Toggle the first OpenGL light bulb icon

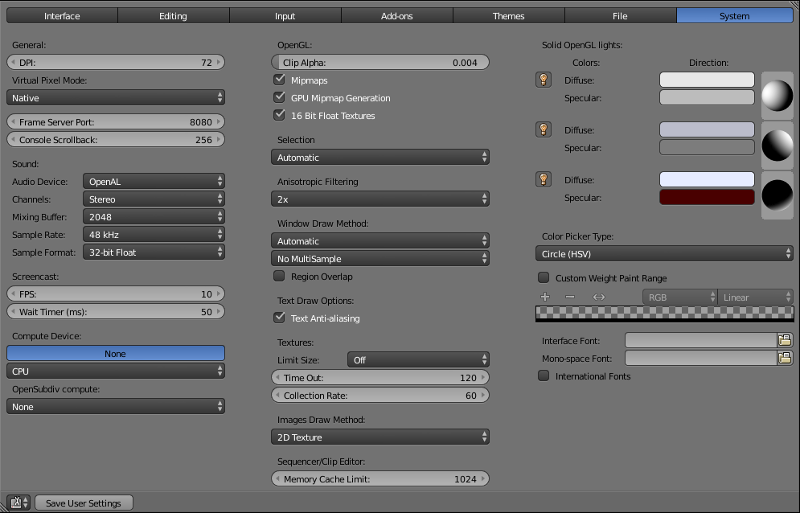[x=544, y=80]
